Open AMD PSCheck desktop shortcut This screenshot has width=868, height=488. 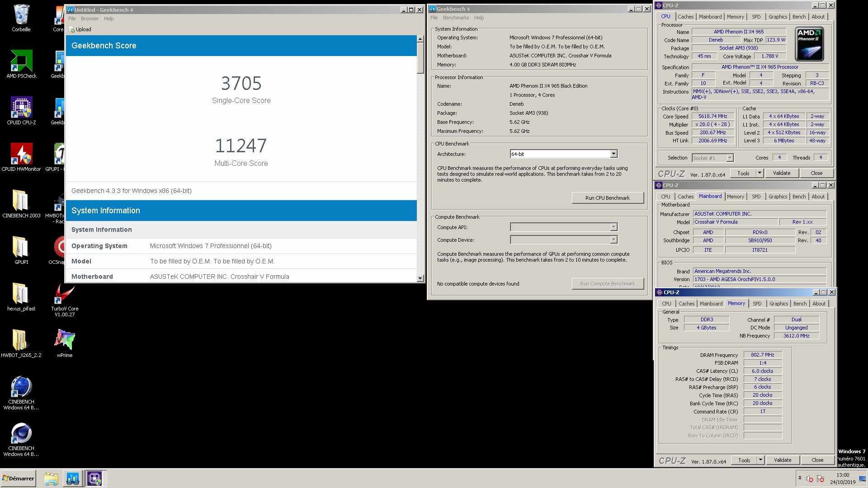coord(21,64)
